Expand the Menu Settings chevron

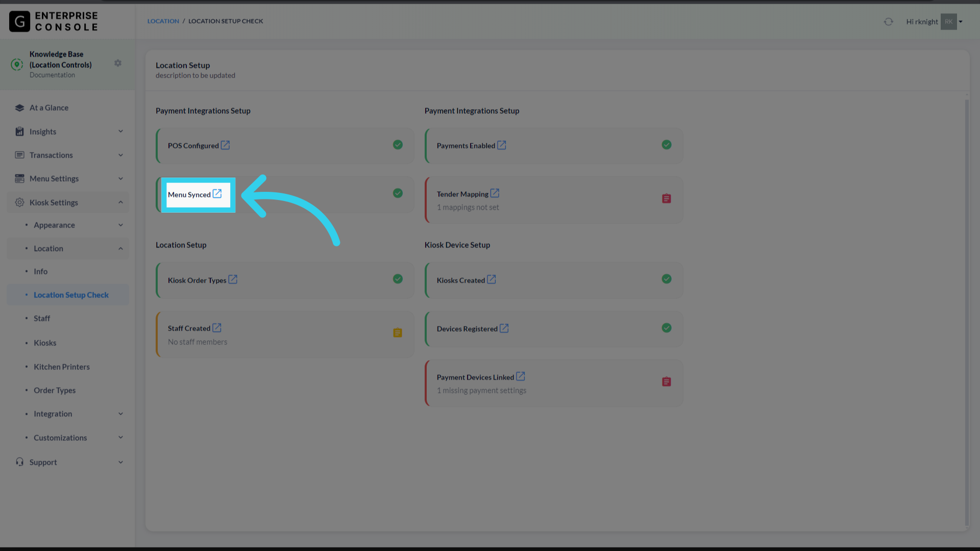coord(121,179)
